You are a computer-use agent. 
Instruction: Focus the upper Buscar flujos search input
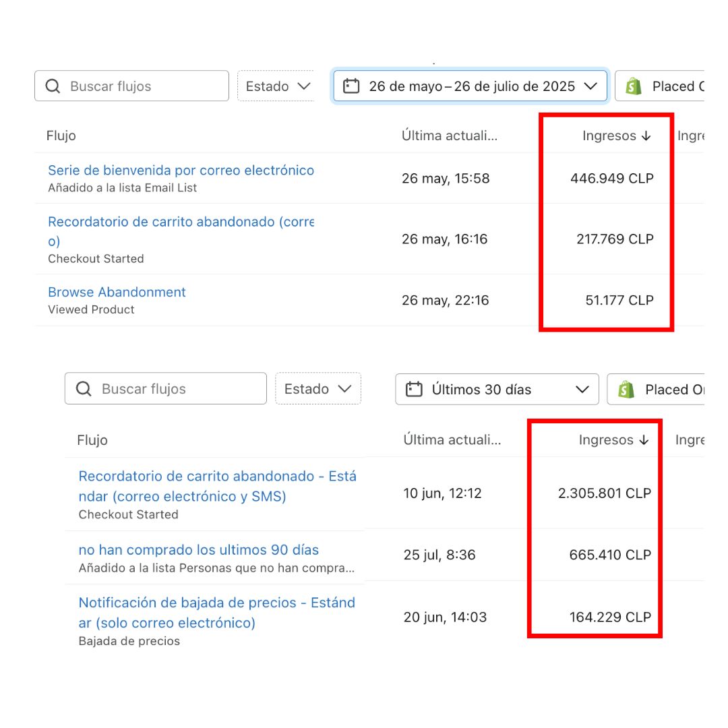click(145, 86)
